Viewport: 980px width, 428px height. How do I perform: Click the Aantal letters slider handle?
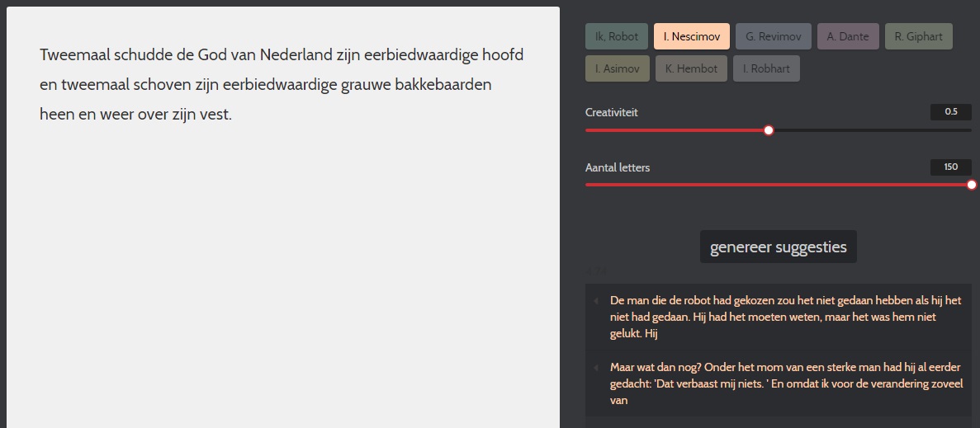coord(971,185)
